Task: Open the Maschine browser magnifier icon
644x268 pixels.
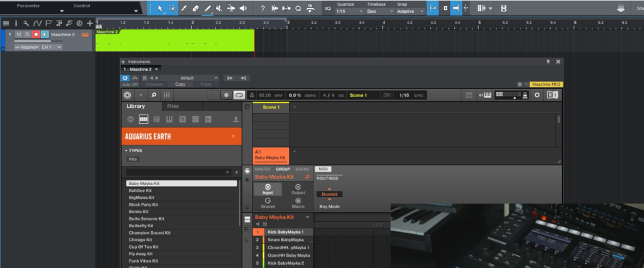Action: tap(154, 95)
